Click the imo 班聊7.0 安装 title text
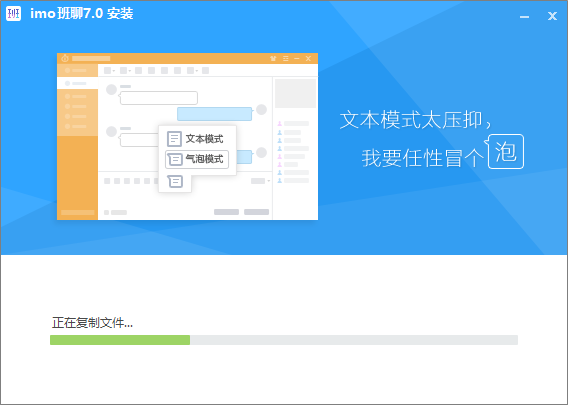568x405 pixels. (82, 14)
